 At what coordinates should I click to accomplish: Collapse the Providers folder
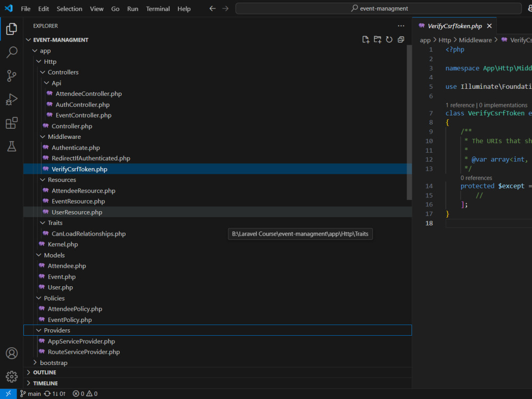coord(39,330)
